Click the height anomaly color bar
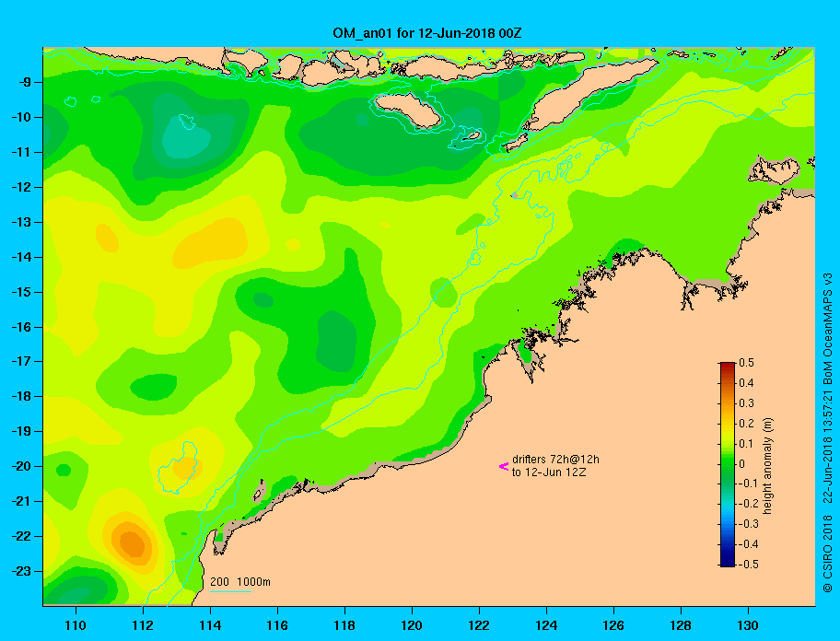This screenshot has width=840, height=641. point(728,464)
